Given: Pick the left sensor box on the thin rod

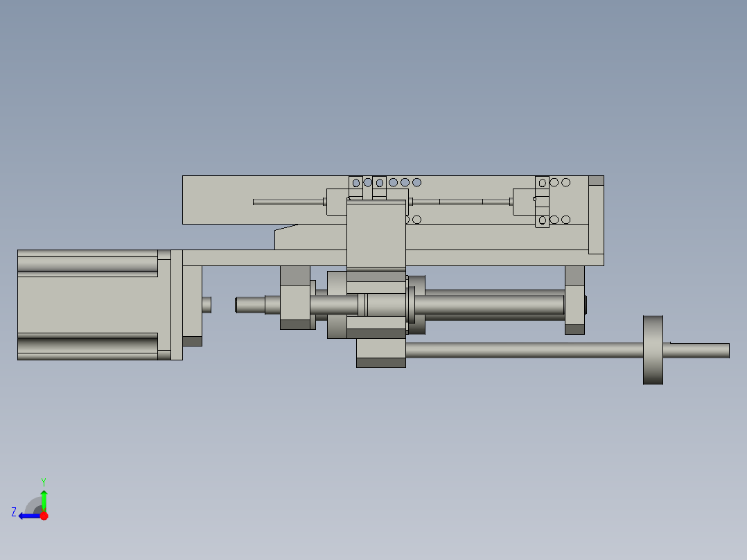Looking at the screenshot, I should [336, 202].
